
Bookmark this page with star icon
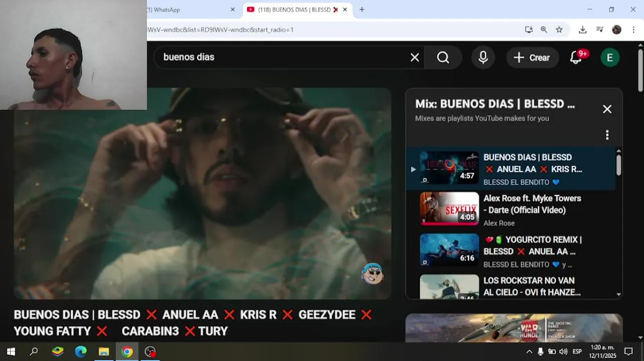pyautogui.click(x=559, y=30)
